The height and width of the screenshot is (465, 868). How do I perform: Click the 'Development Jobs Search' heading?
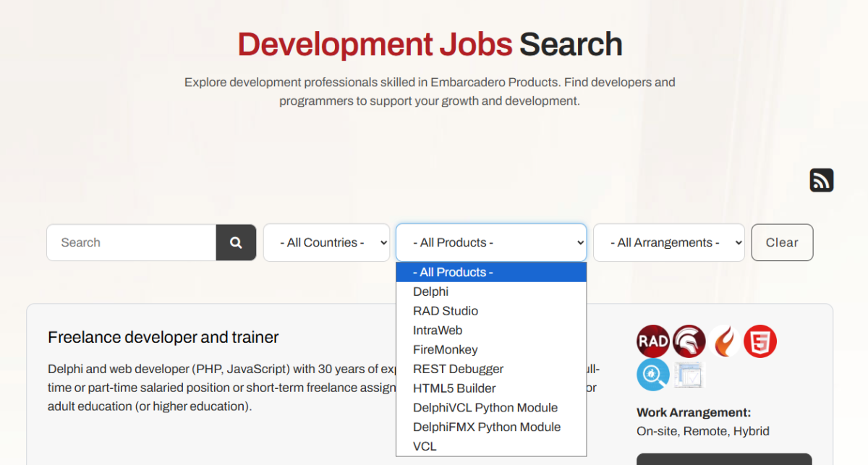pyautogui.click(x=430, y=44)
